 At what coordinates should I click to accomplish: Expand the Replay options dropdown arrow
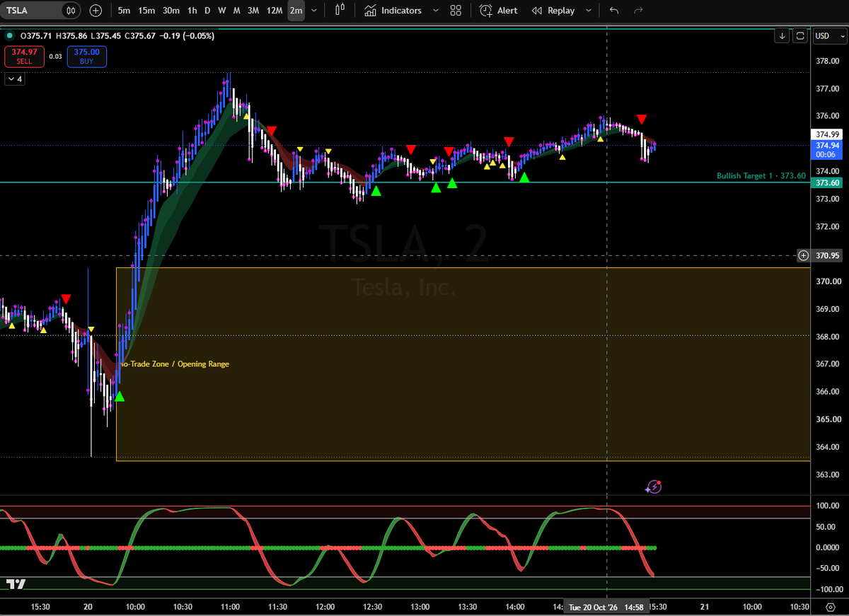click(x=589, y=11)
